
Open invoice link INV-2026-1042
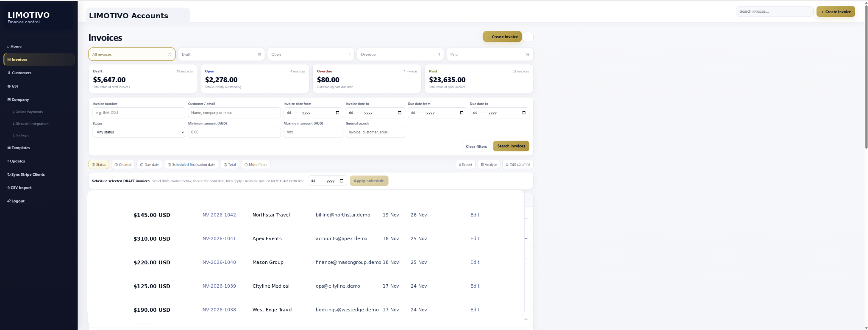pyautogui.click(x=219, y=215)
